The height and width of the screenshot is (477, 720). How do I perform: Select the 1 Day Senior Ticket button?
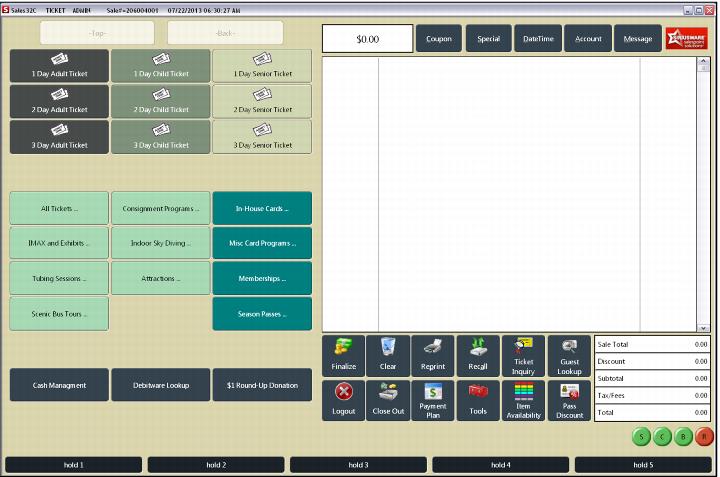point(262,66)
